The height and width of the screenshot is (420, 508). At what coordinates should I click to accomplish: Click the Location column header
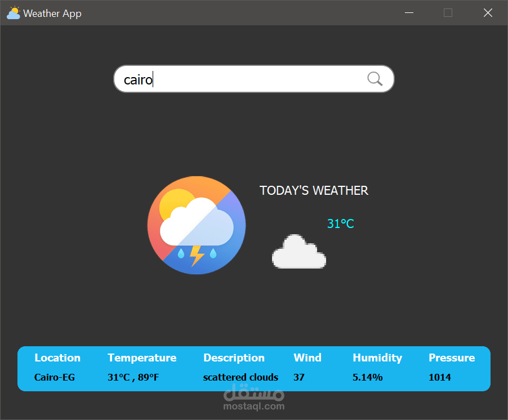pos(57,358)
